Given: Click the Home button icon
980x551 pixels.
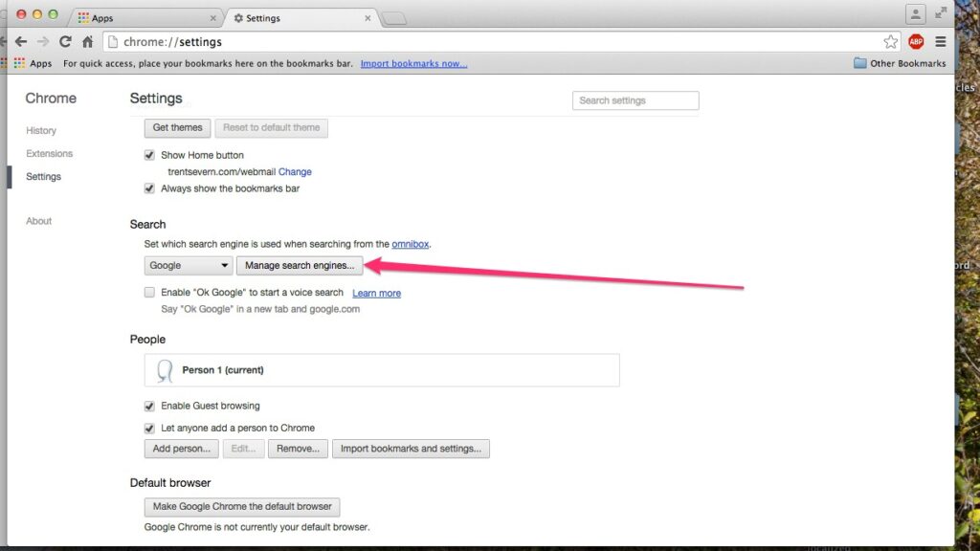Looking at the screenshot, I should point(86,41).
